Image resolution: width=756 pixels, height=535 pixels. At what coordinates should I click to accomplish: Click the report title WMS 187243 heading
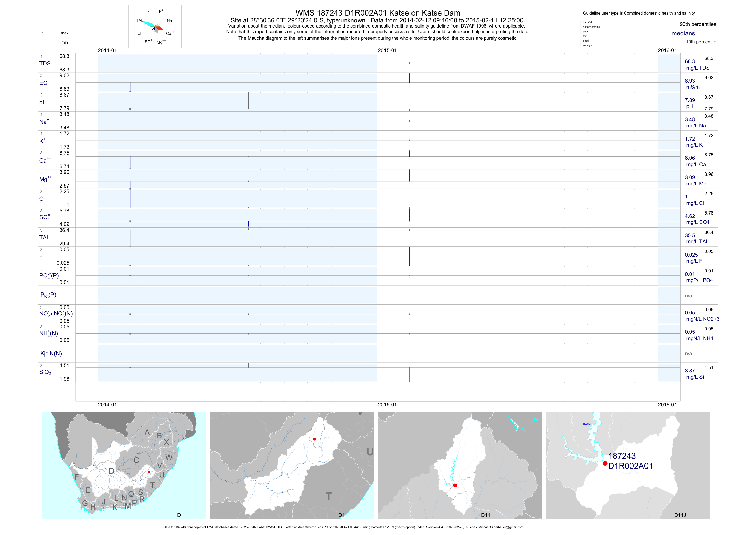(x=378, y=13)
